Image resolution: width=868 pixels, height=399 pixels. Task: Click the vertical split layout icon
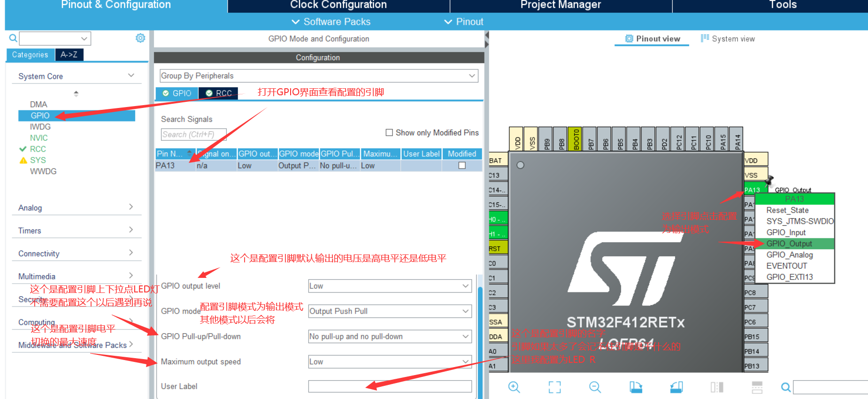click(716, 387)
